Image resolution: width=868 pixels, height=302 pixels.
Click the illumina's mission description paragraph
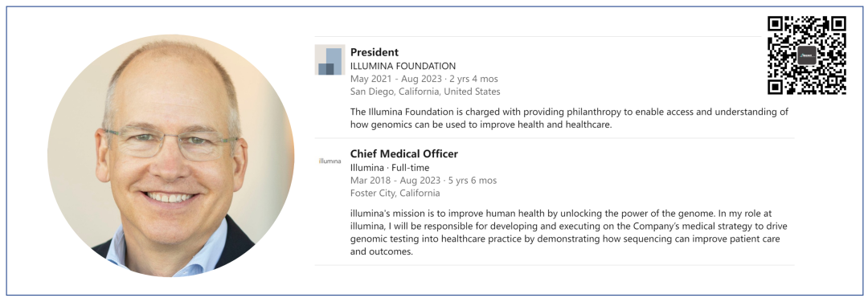[x=570, y=233]
